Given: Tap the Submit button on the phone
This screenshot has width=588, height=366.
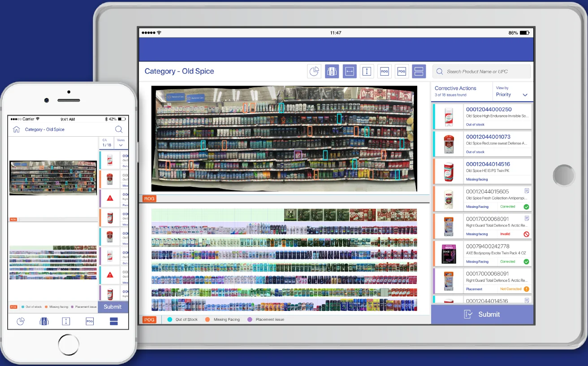Looking at the screenshot, I should 113,307.
